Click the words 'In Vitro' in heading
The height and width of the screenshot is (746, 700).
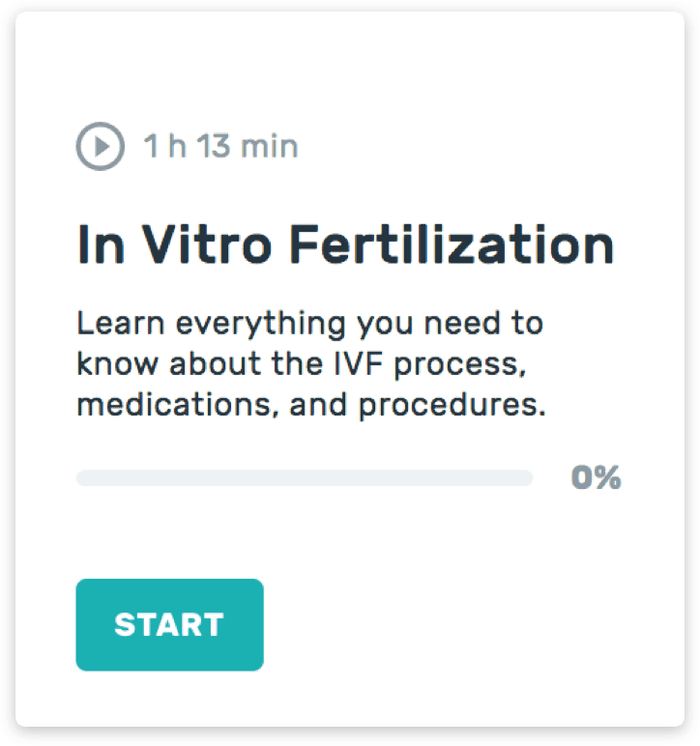pos(175,244)
